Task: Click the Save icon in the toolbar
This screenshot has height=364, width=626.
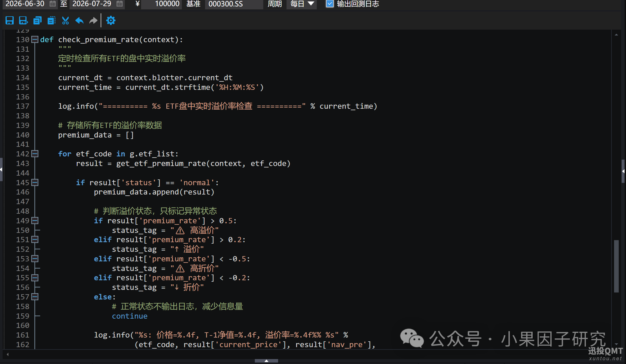Action: tap(10, 20)
